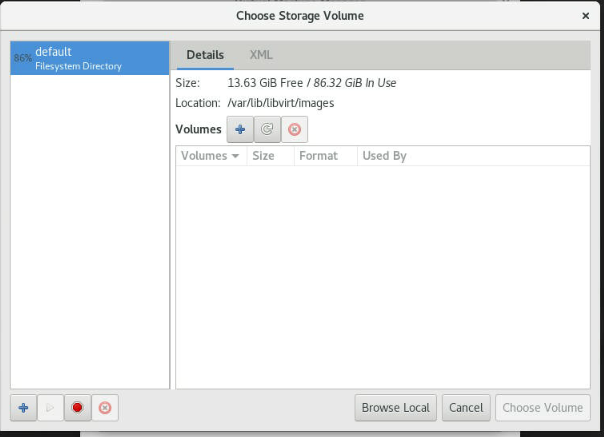Add a new storage pool
This screenshot has height=437, width=604.
coord(23,407)
